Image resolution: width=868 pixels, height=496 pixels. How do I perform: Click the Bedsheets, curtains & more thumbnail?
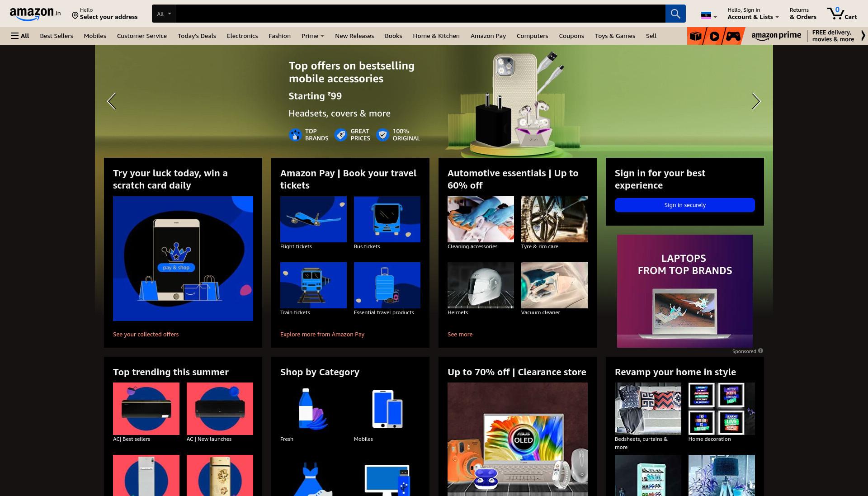tap(648, 409)
